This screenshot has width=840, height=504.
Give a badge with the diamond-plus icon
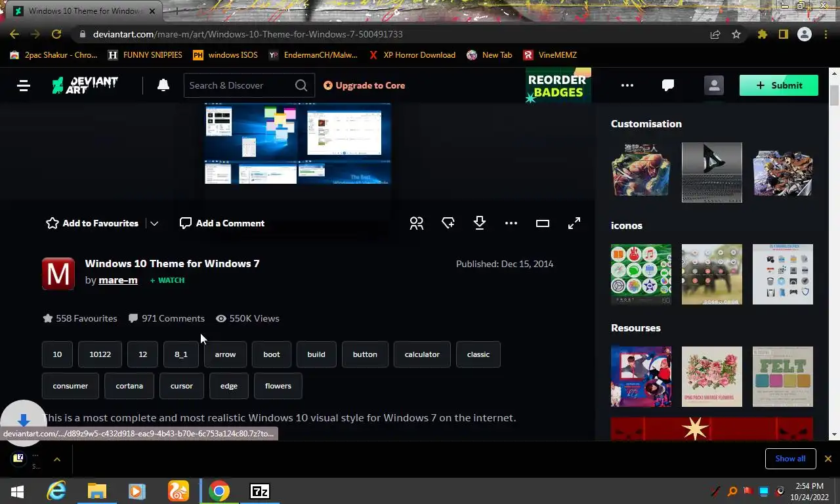pyautogui.click(x=448, y=223)
